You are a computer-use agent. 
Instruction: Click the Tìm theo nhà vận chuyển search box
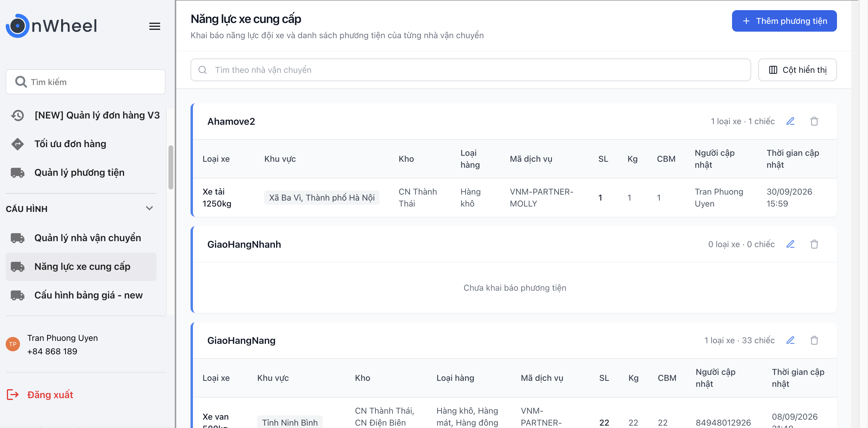pos(471,70)
